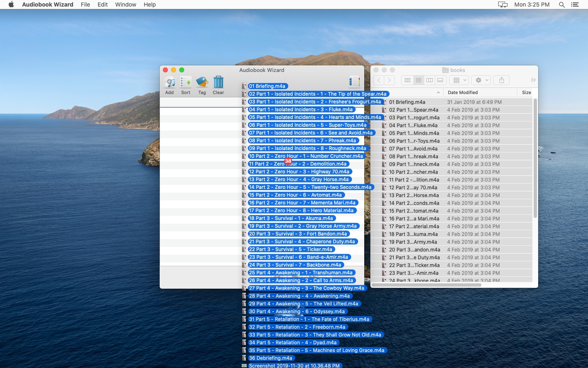Click the Sort icon in Audiobook Wizard toolbar

tap(186, 82)
